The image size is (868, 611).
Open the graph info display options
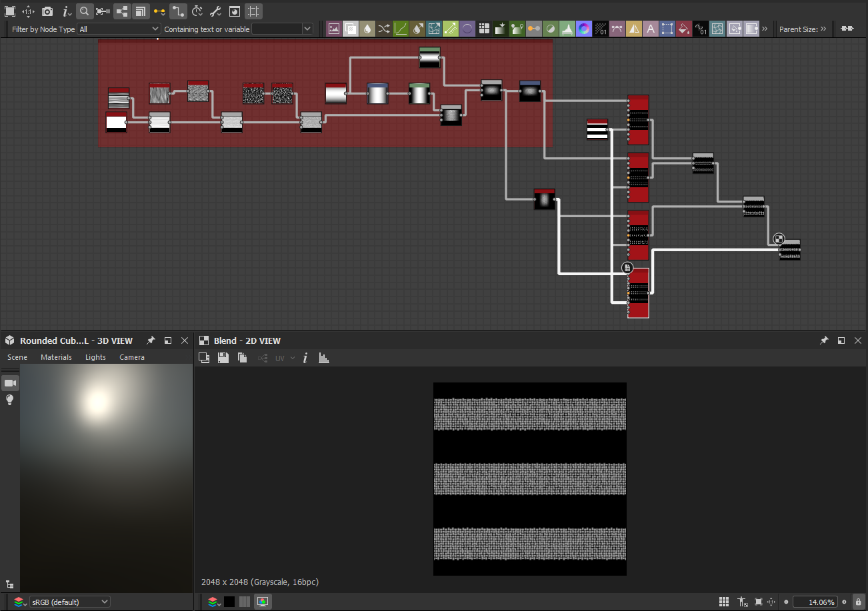(x=66, y=11)
